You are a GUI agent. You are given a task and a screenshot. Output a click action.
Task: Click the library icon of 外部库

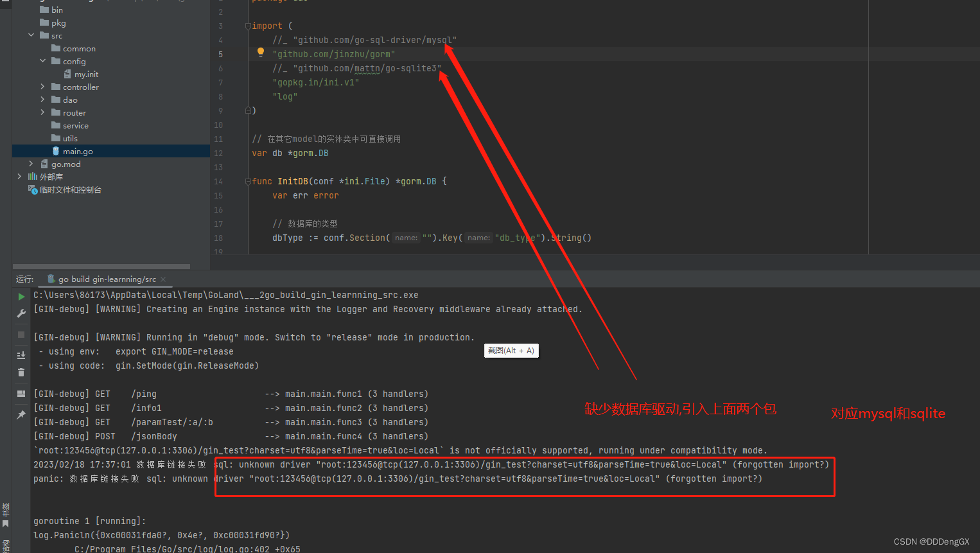pyautogui.click(x=33, y=177)
